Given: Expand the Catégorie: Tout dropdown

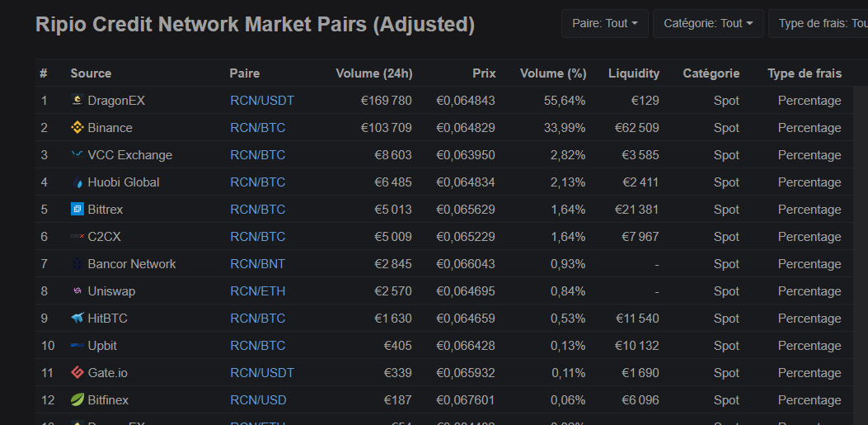Looking at the screenshot, I should tap(708, 24).
